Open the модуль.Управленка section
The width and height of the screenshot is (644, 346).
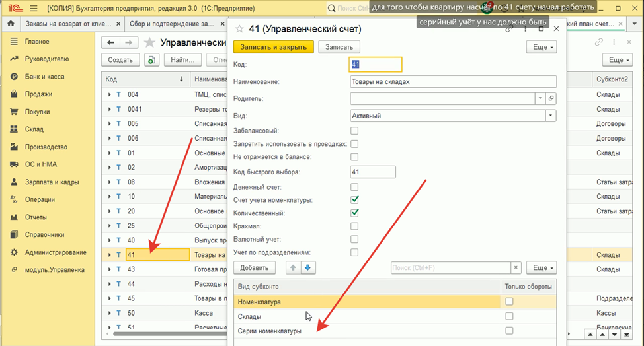(55, 270)
